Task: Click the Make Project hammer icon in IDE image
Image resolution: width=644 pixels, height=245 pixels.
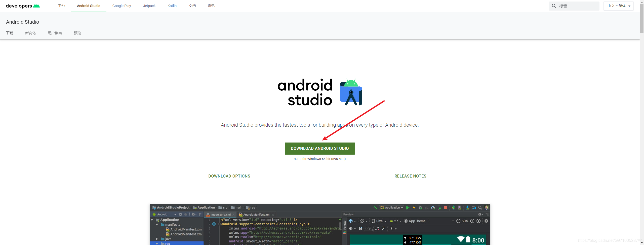Action: (x=375, y=207)
